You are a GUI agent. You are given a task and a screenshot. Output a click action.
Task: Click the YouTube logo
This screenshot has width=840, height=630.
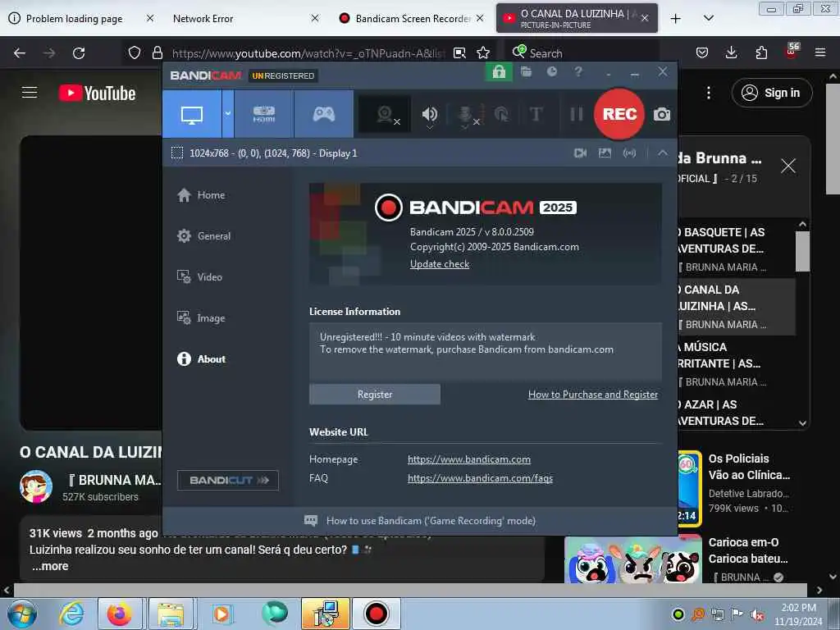pos(97,94)
